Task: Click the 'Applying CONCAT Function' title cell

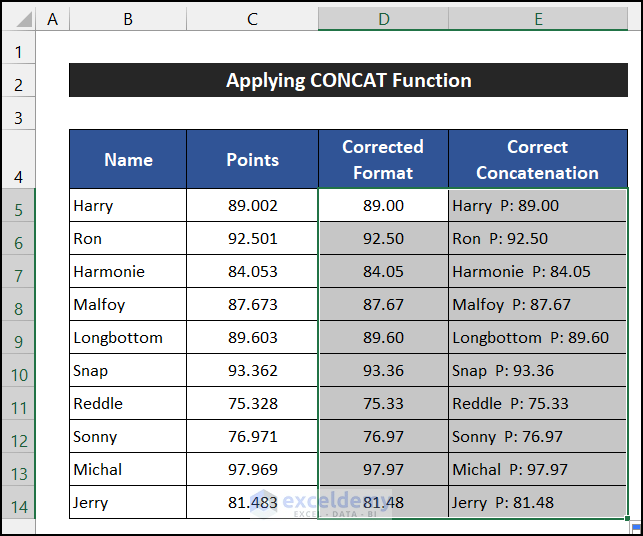Action: click(348, 81)
